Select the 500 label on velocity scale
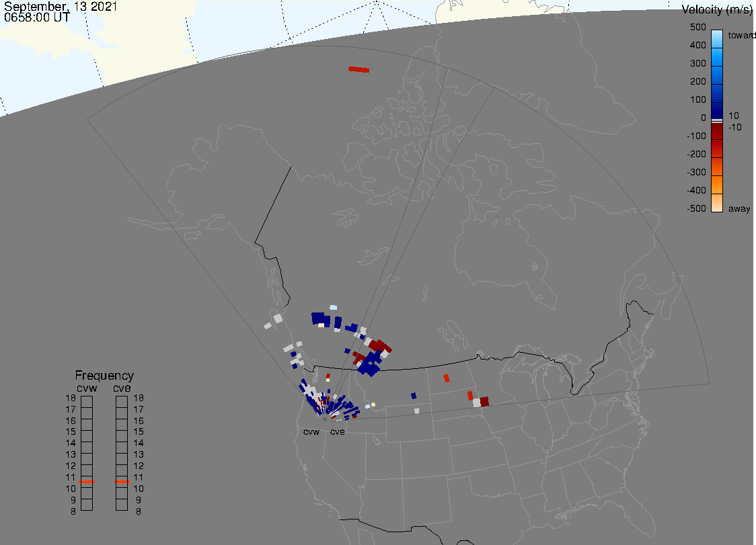756x545 pixels. (x=697, y=27)
